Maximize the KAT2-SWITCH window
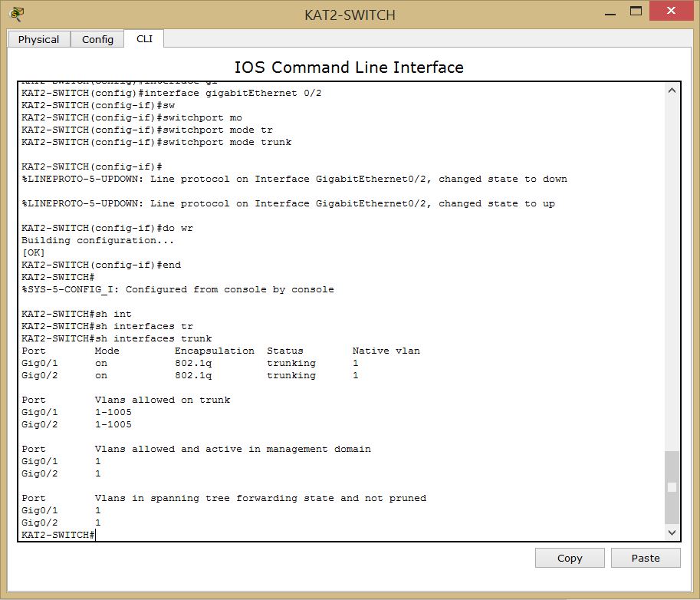This screenshot has height=600, width=700. pos(636,12)
